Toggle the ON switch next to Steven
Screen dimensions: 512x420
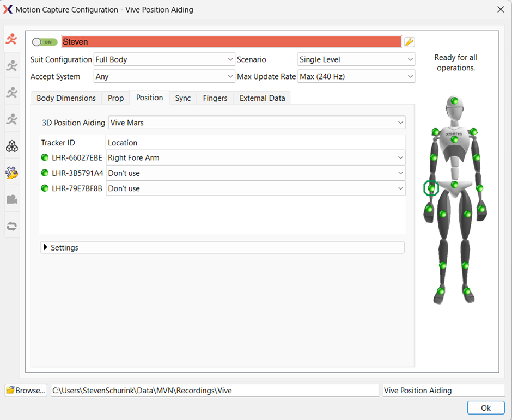[x=44, y=42]
